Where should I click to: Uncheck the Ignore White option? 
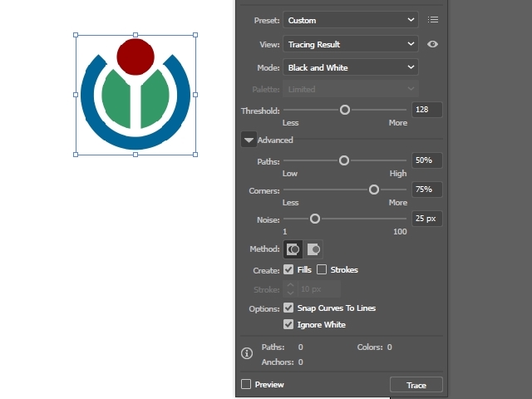coord(288,325)
